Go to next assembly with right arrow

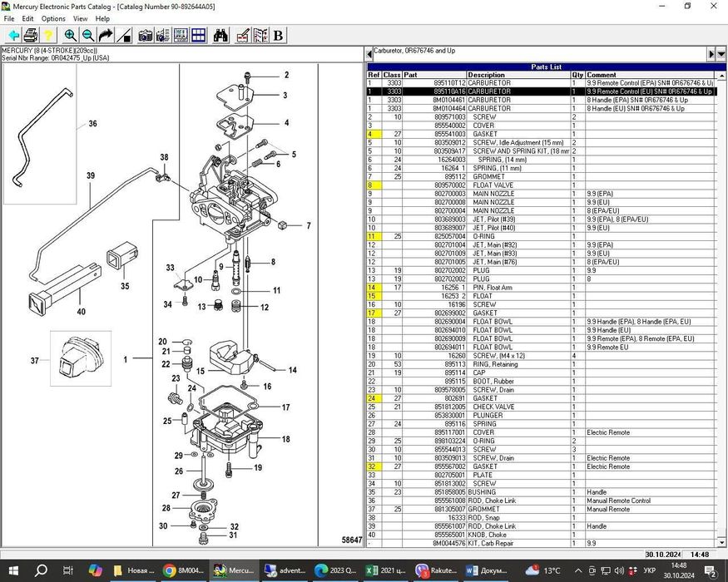pos(711,54)
